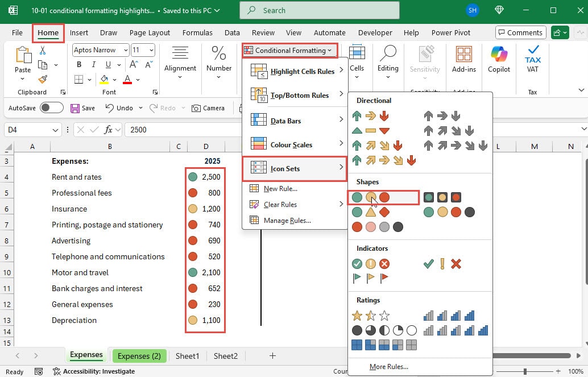The image size is (588, 377).
Task: Click the More Rules link
Action: coord(389,367)
